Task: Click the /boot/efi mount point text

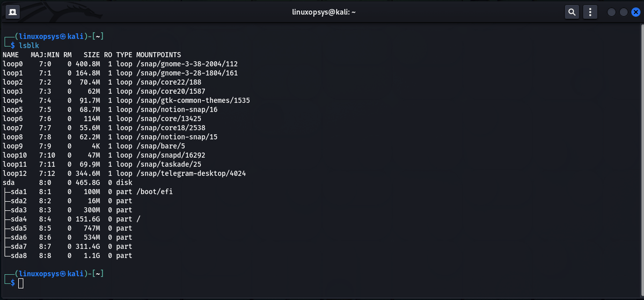Action: [x=155, y=192]
